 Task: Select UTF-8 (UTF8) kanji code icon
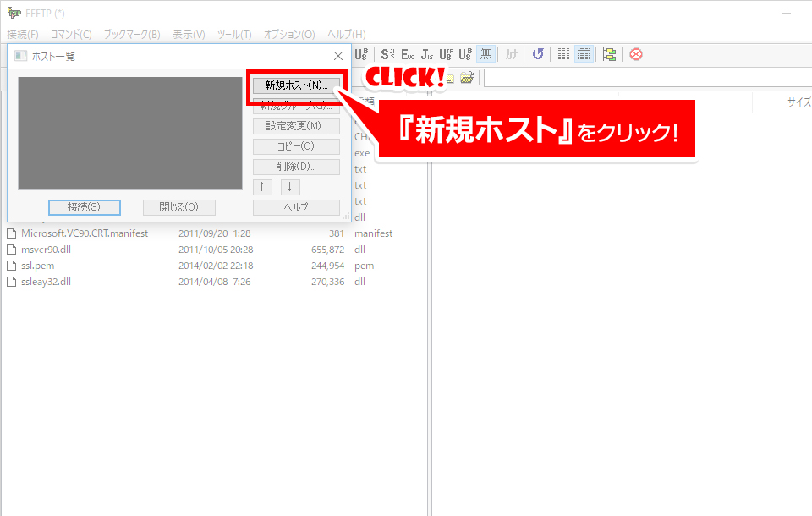click(446, 54)
